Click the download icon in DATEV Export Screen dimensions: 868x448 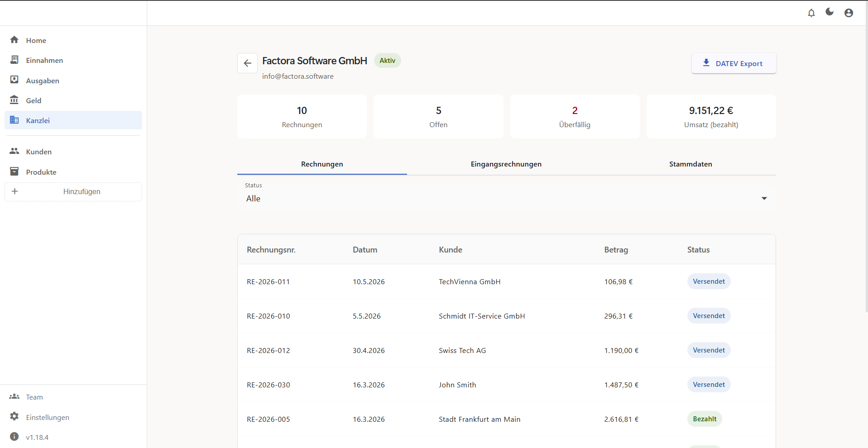706,63
